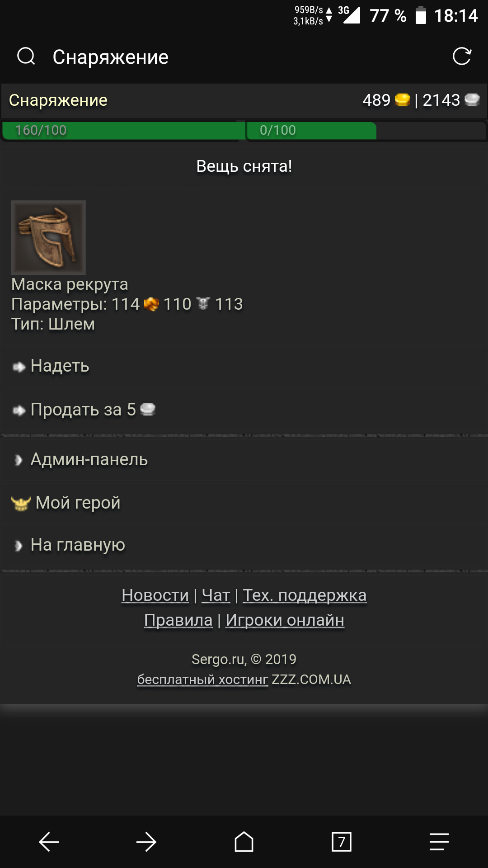Tap the search magnifier icon

point(26,57)
